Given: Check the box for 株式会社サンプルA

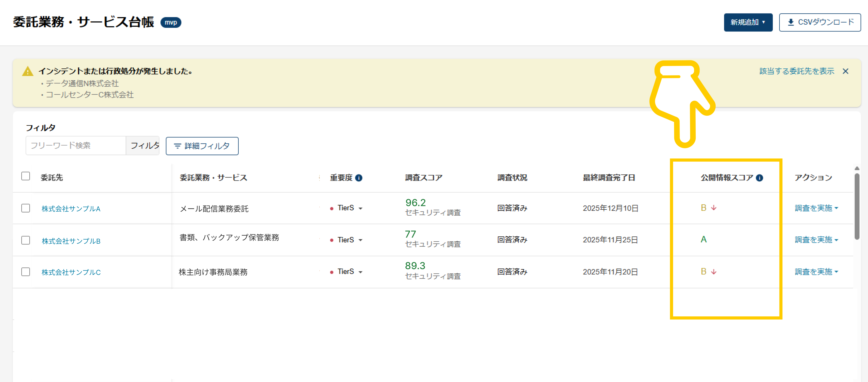Looking at the screenshot, I should (26, 208).
